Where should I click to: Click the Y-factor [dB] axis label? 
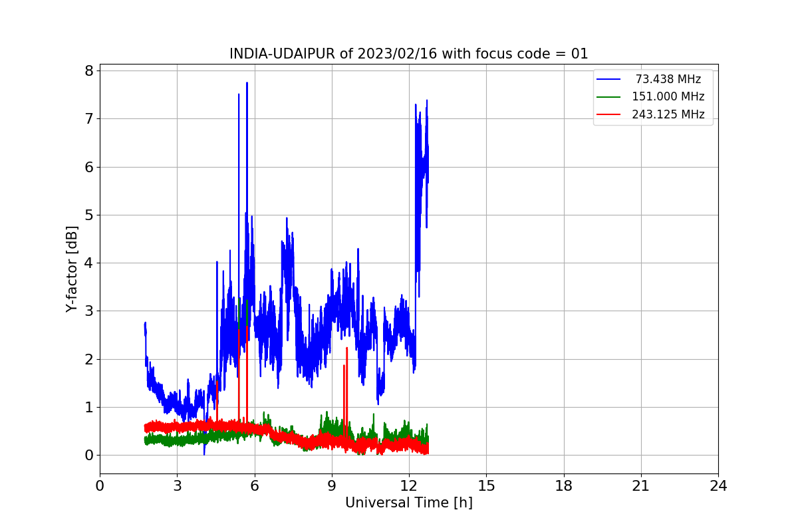tap(72, 269)
